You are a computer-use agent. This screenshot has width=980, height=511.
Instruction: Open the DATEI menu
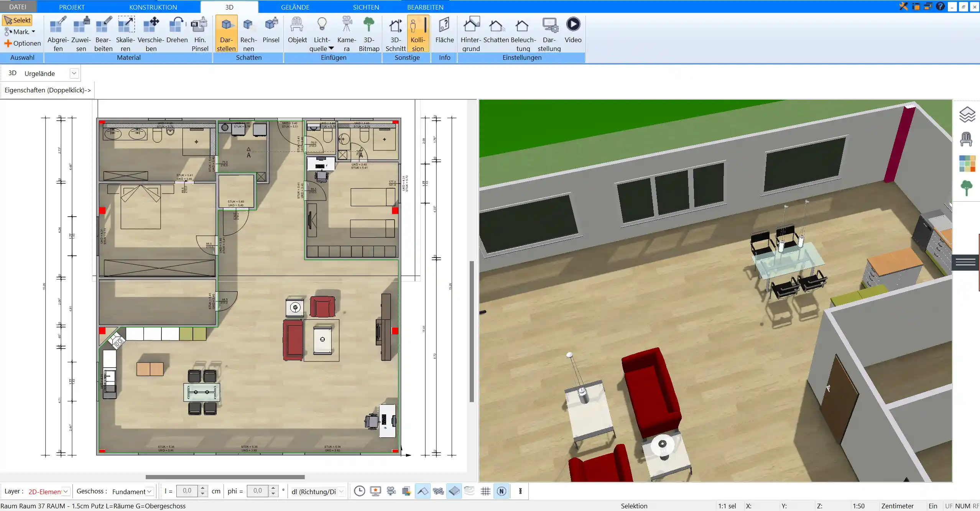(x=18, y=7)
